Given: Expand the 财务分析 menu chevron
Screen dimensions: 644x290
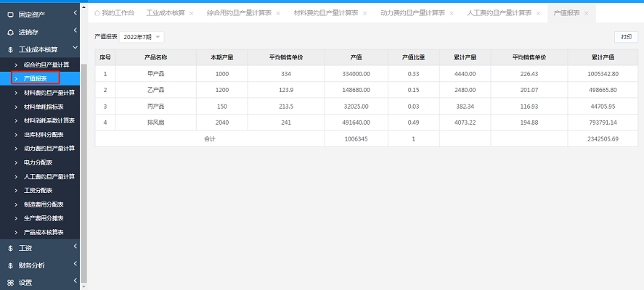Looking at the screenshot, I should pyautogui.click(x=76, y=264).
